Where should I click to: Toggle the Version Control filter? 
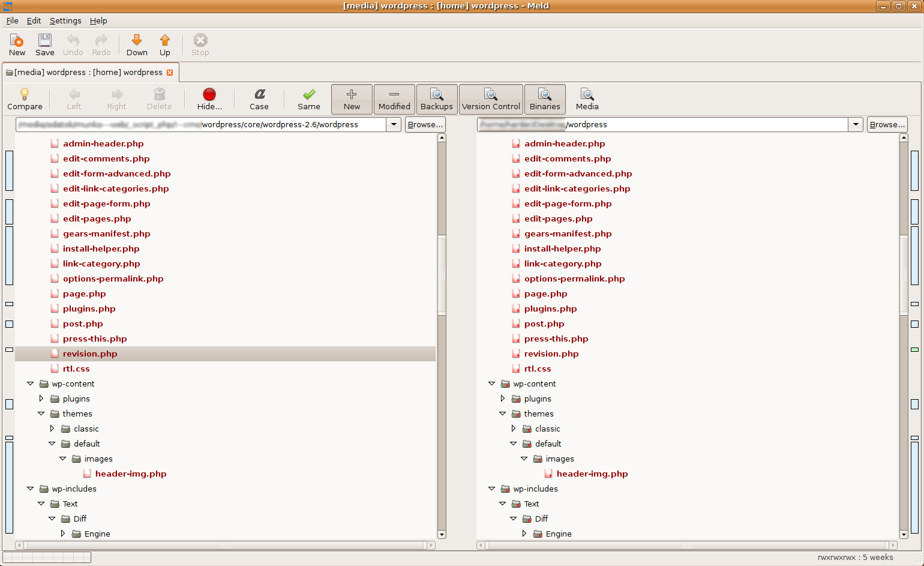[x=491, y=99]
